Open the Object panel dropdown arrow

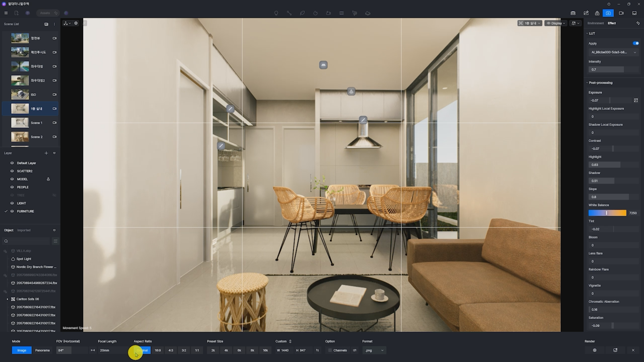[x=54, y=230]
